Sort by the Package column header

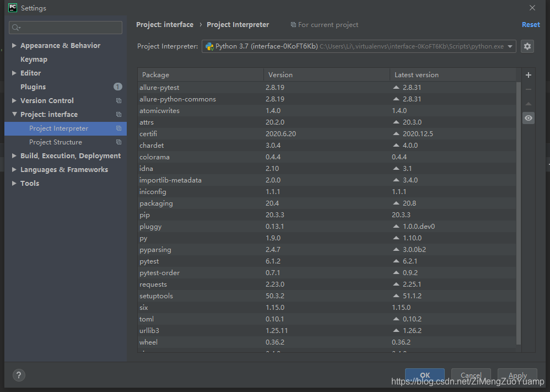201,75
